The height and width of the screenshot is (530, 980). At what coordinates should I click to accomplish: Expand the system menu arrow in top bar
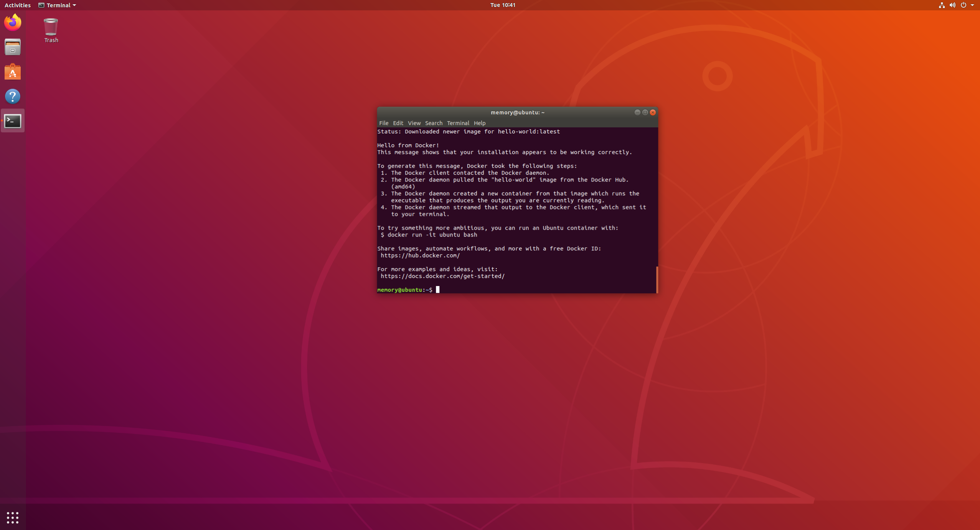(972, 5)
